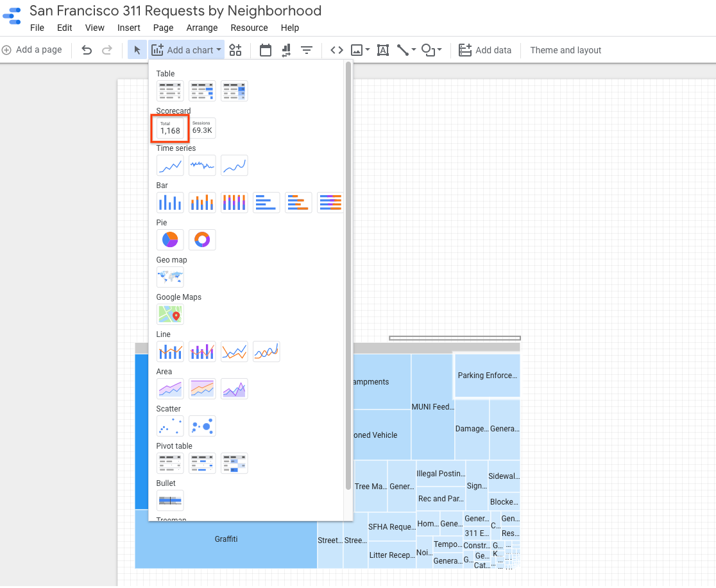Viewport: 716px width, 588px height.
Task: Choose the donut pie chart option
Action: (202, 239)
